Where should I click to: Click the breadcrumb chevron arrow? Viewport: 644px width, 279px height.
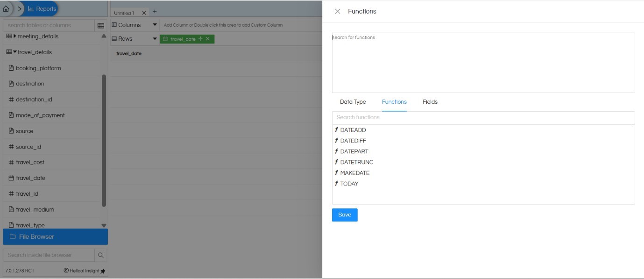20,9
